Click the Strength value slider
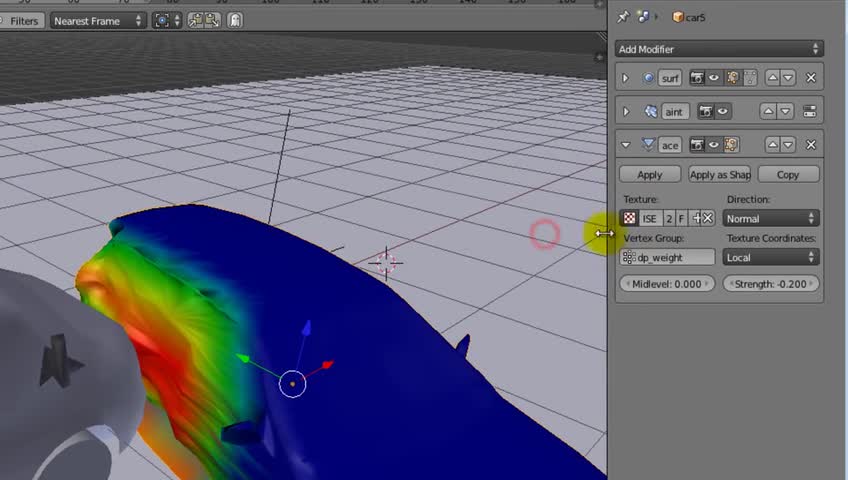The width and height of the screenshot is (848, 480). (x=771, y=284)
